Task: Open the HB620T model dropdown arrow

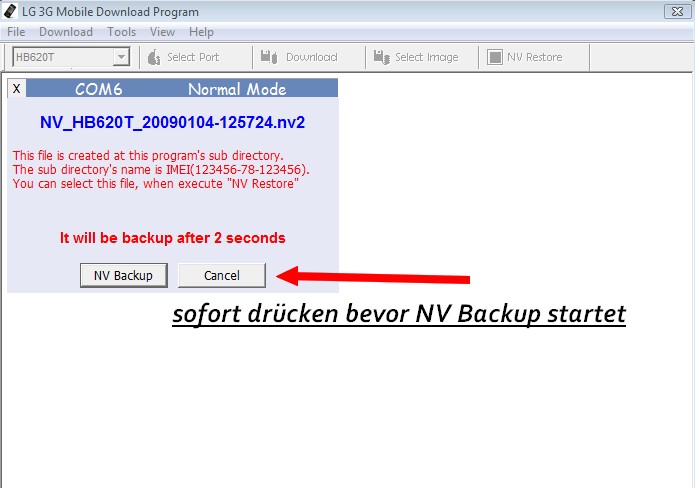Action: (x=121, y=57)
